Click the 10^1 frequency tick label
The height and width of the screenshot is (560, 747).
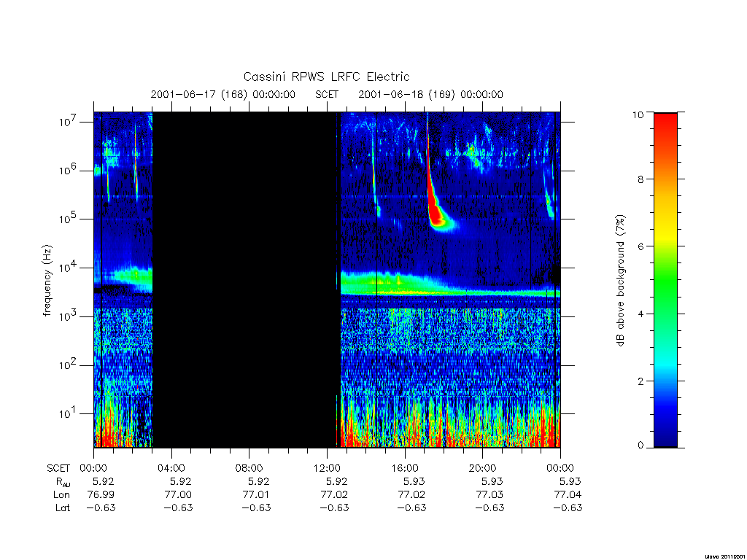pyautogui.click(x=69, y=414)
